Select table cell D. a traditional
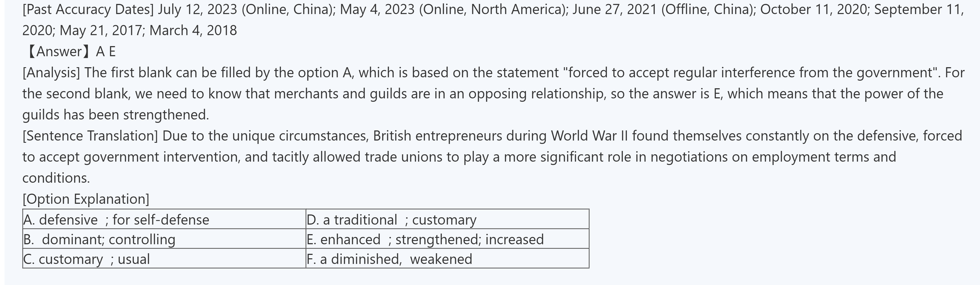The image size is (980, 285). click(447, 220)
